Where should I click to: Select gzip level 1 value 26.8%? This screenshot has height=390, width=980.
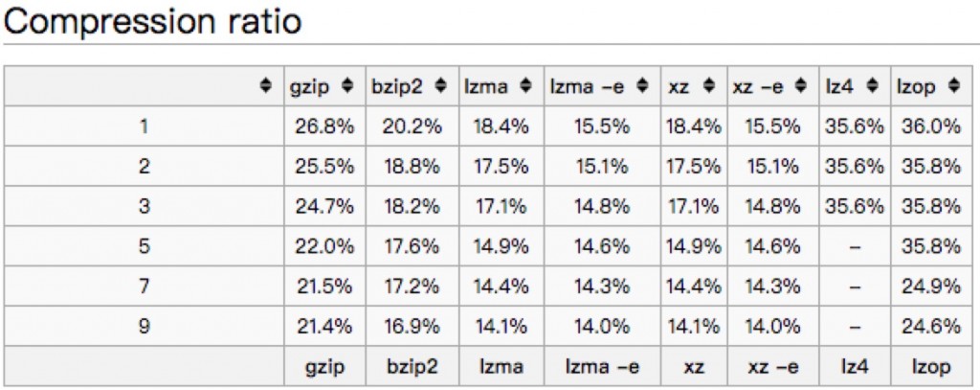click(x=322, y=126)
